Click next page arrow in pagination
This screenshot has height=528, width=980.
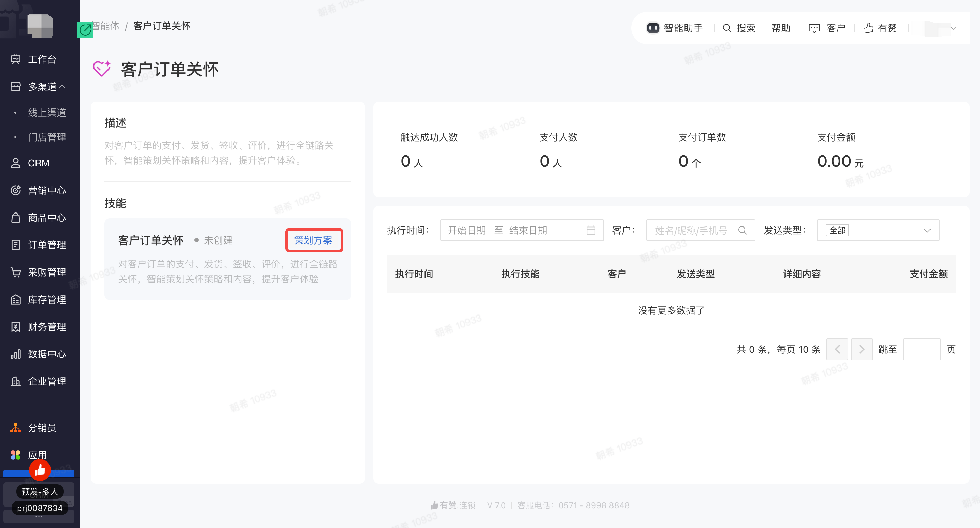(x=861, y=349)
